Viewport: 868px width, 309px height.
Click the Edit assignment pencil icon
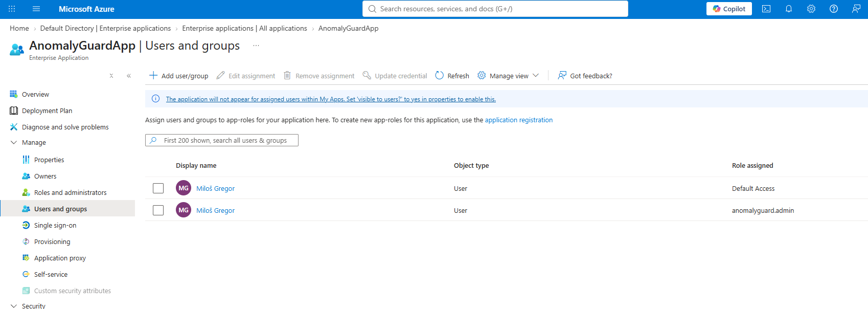click(221, 75)
